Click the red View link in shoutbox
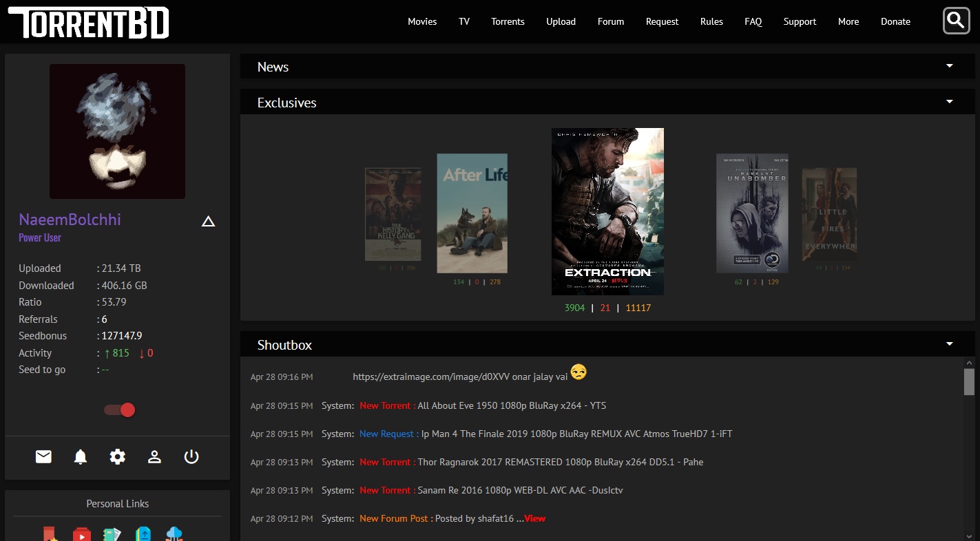980x541 pixels. coord(534,518)
